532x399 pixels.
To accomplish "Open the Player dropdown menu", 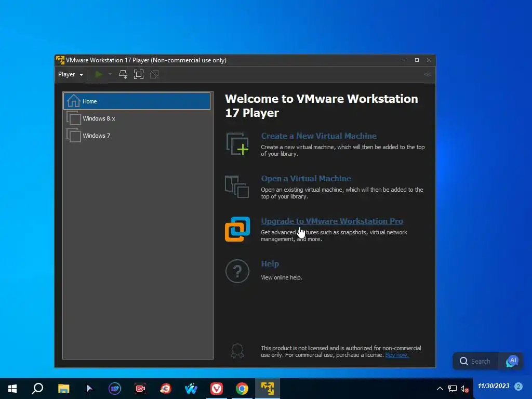I will pos(71,74).
